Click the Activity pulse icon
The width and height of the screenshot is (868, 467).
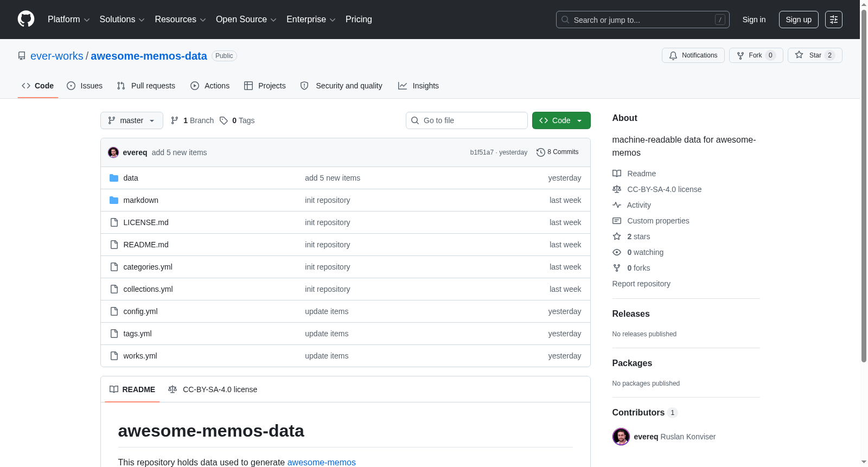(617, 205)
